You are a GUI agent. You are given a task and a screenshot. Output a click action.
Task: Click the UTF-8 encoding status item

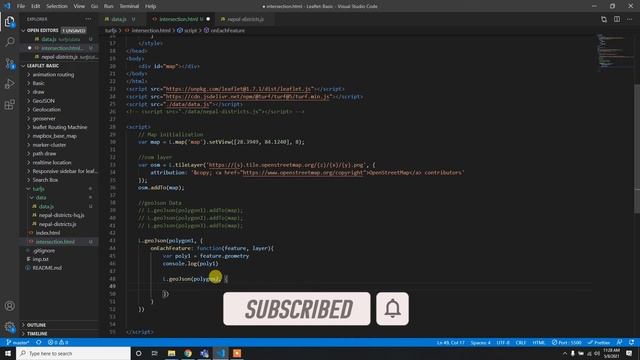coord(503,342)
